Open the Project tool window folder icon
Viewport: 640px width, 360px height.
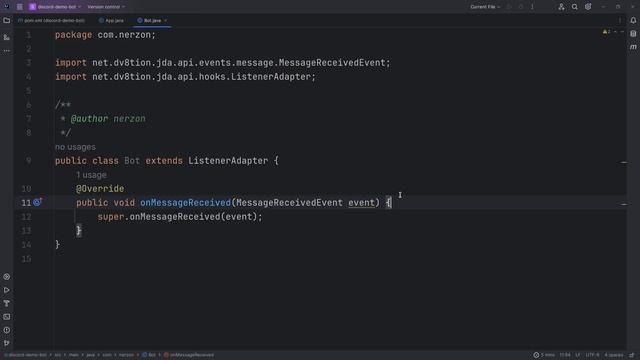click(x=7, y=20)
